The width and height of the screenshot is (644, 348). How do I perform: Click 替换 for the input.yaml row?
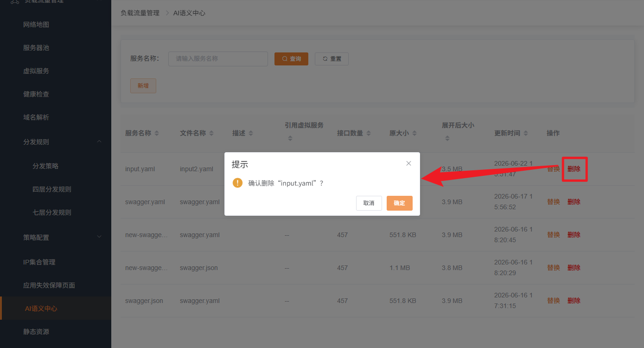pos(554,169)
